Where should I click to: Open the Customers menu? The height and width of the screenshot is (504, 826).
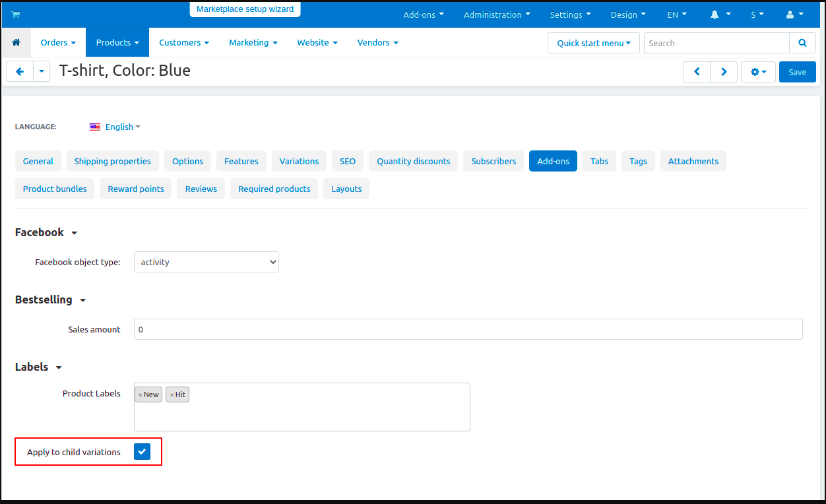point(184,42)
